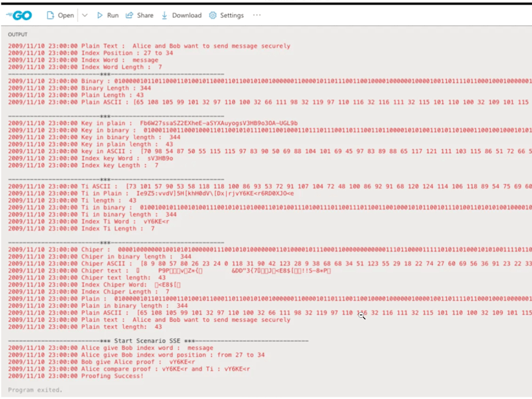Click the Share button label

click(x=145, y=15)
